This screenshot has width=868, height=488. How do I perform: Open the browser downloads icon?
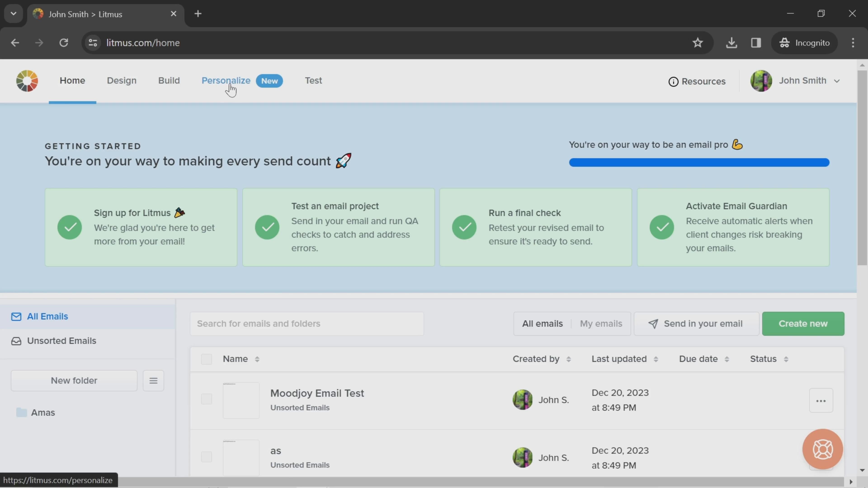coord(731,43)
